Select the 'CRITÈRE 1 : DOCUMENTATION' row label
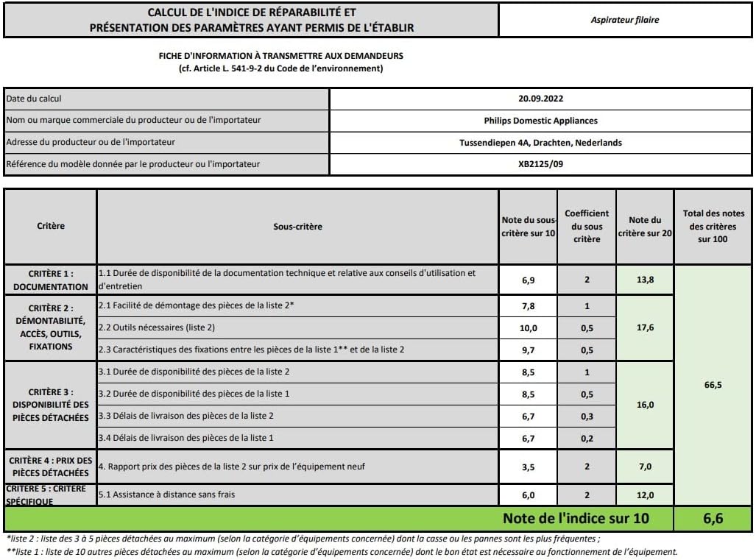756x560 pixels. (50, 280)
